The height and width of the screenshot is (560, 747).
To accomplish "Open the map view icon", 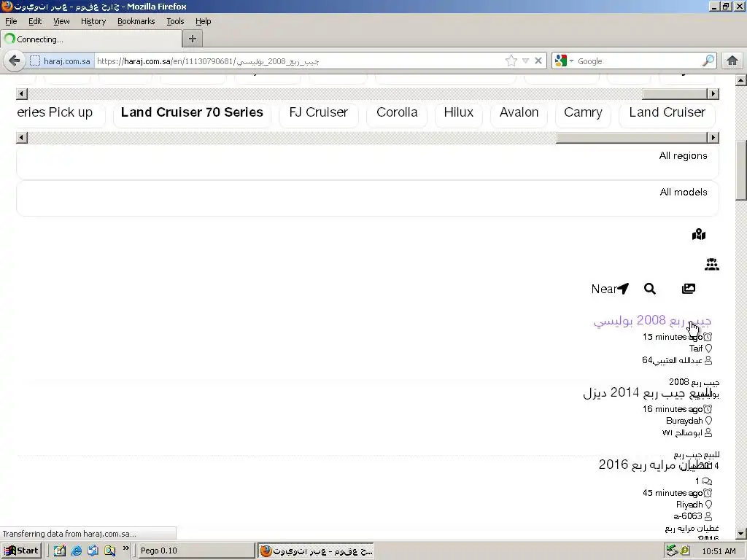I will click(699, 234).
